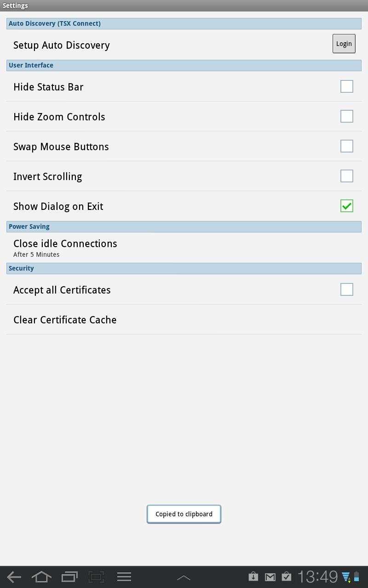Enable the Hide Zoom Controls checkbox
Viewport: 368px width, 588px height.
[347, 116]
